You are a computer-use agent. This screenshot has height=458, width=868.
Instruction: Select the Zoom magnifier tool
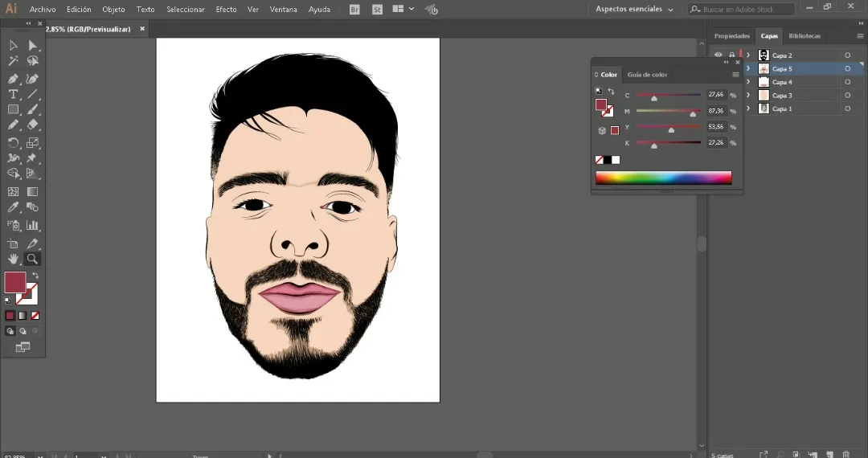33,259
